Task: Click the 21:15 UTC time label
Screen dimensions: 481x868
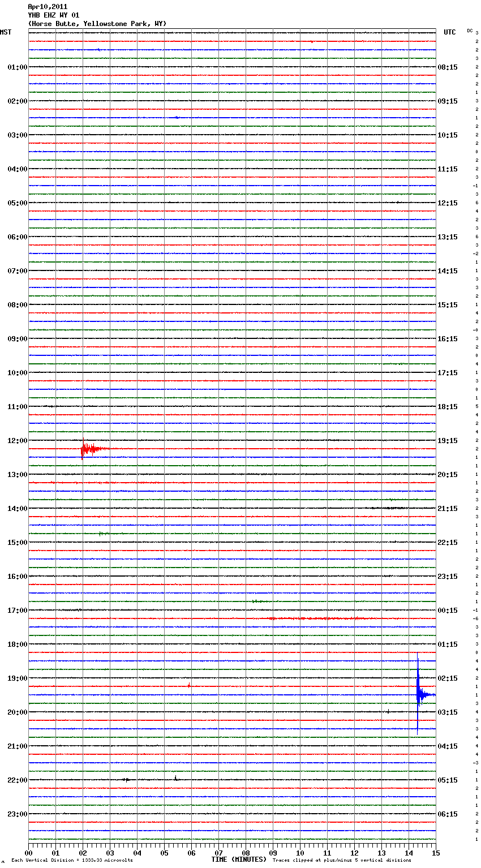Action: tap(448, 509)
